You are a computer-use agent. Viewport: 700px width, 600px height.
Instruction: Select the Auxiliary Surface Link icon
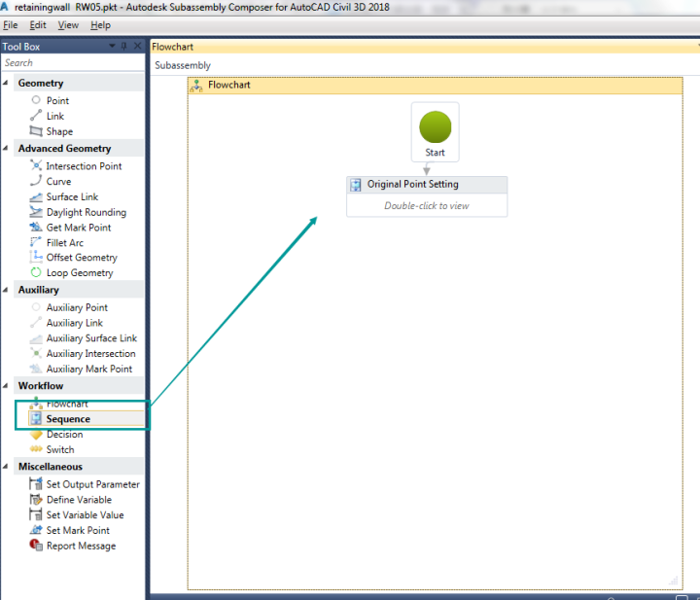point(36,338)
